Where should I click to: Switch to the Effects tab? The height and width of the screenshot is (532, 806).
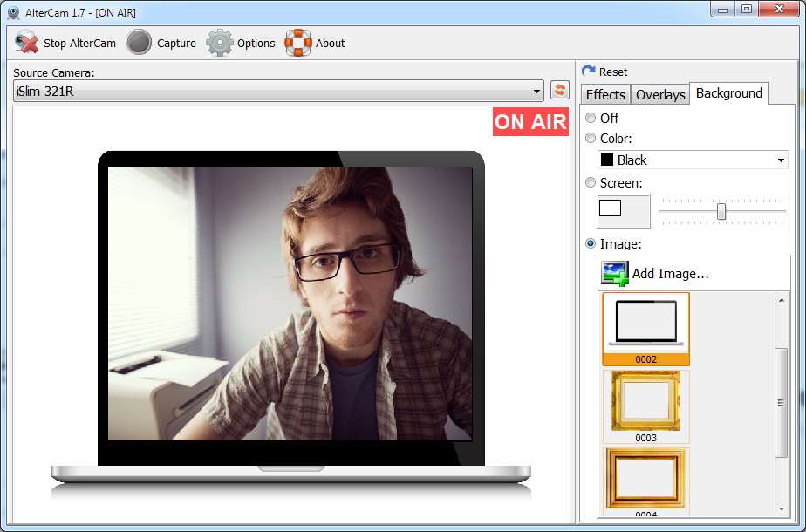[605, 94]
